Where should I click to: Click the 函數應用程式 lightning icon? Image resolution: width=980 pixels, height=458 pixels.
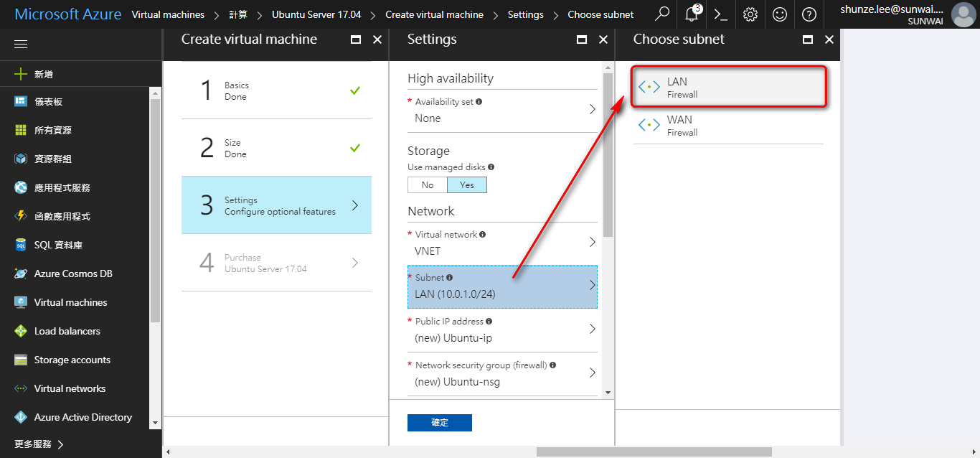pos(21,216)
